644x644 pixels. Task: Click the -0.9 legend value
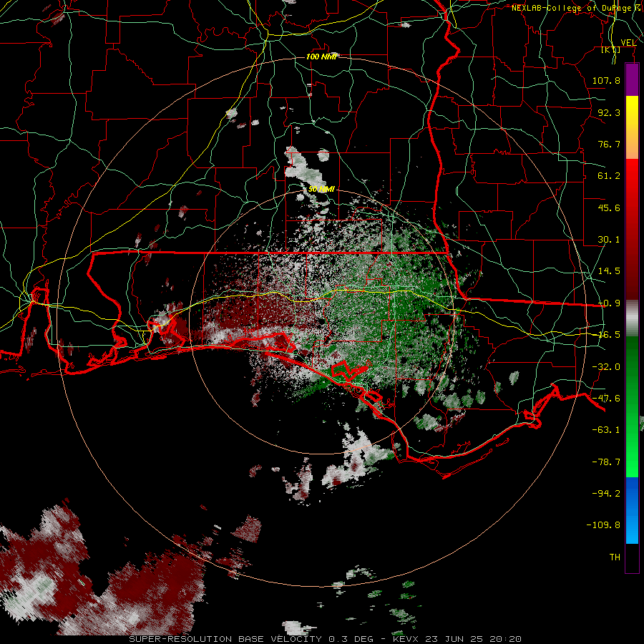(x=609, y=303)
